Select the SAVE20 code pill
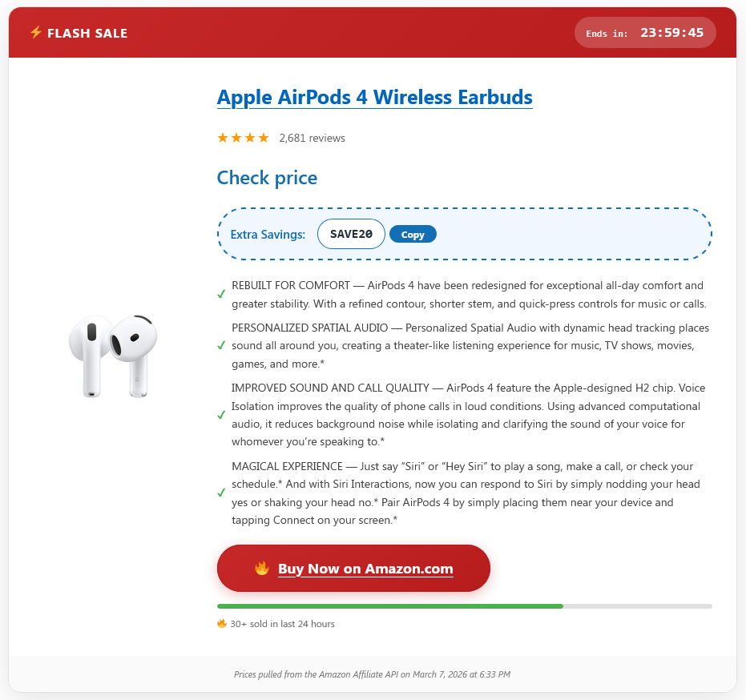The image size is (746, 700). coord(351,234)
